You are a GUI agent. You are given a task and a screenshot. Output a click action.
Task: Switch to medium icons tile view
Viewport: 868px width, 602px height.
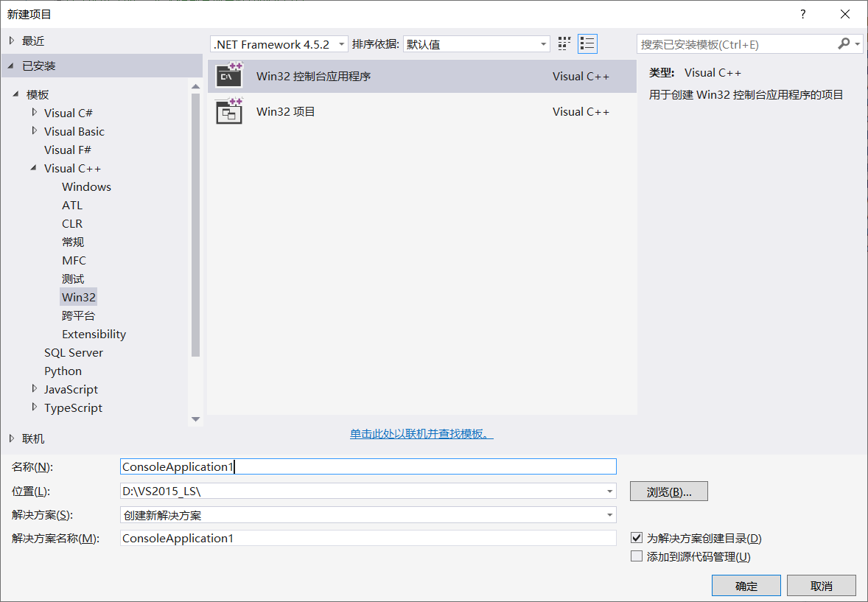tap(564, 43)
